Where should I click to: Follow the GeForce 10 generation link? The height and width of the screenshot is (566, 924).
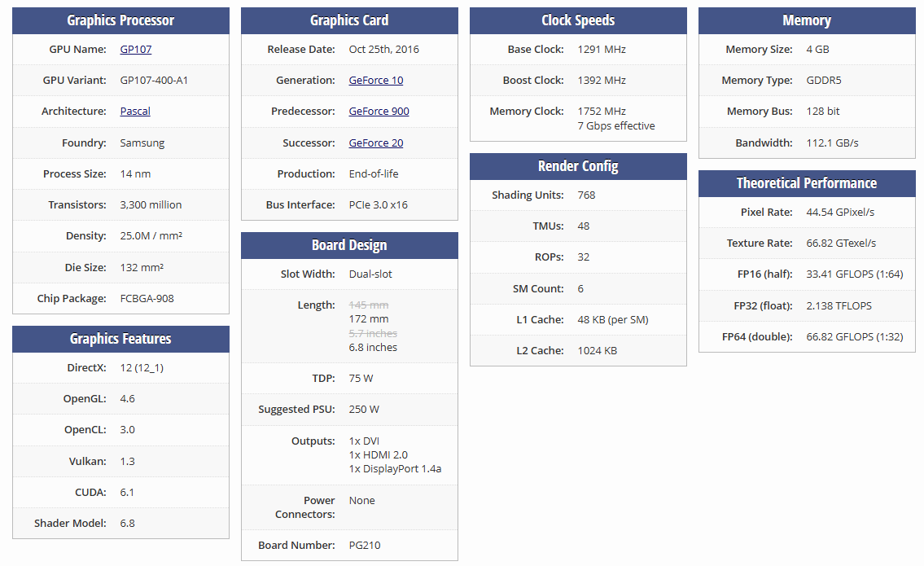point(376,80)
